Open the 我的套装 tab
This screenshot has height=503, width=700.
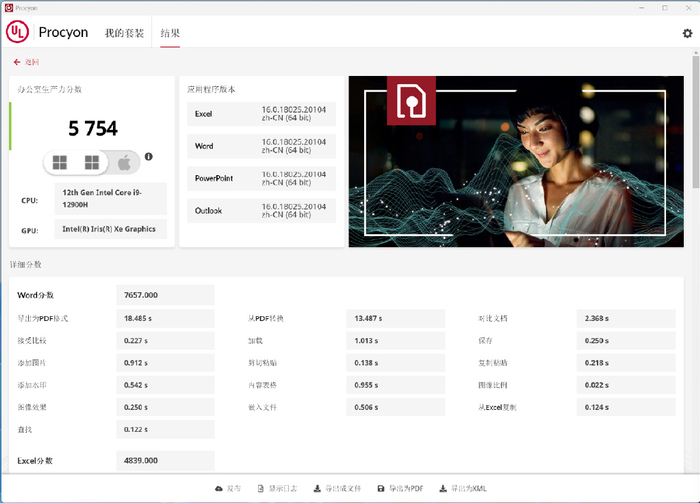(x=124, y=33)
